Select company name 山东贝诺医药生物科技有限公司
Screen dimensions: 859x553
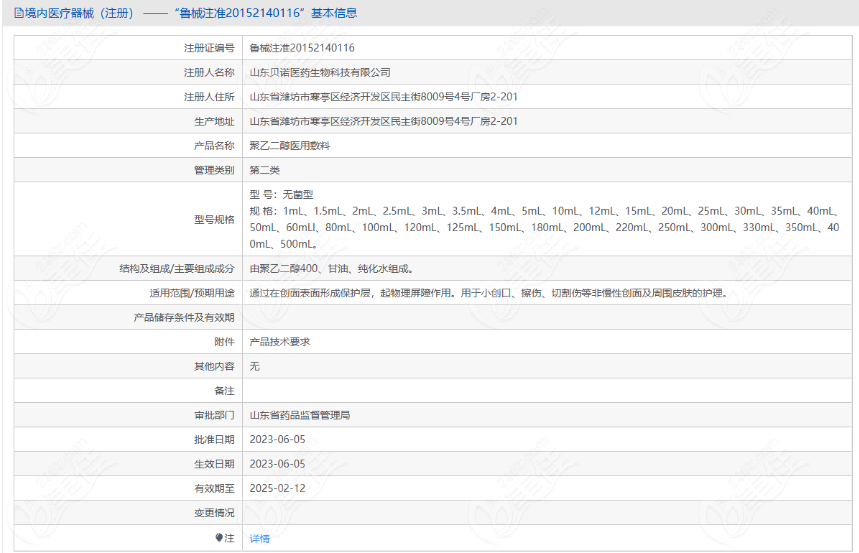(320, 72)
